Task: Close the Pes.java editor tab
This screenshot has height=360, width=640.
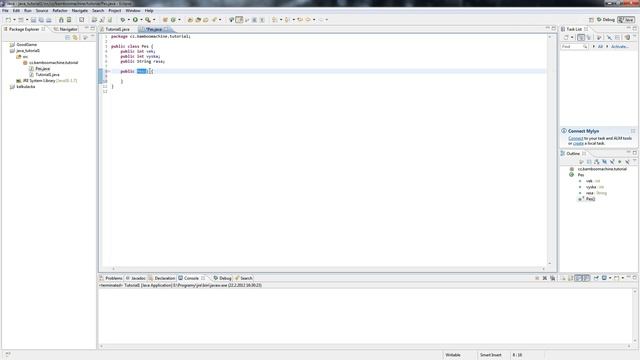Action: (x=166, y=29)
